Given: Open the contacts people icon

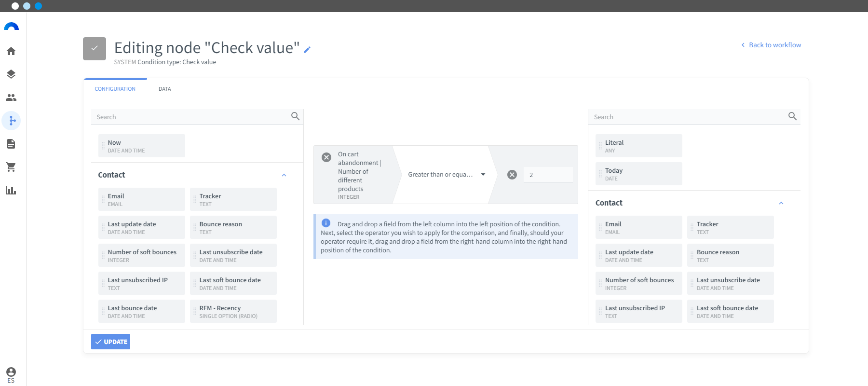Looking at the screenshot, I should [x=11, y=97].
